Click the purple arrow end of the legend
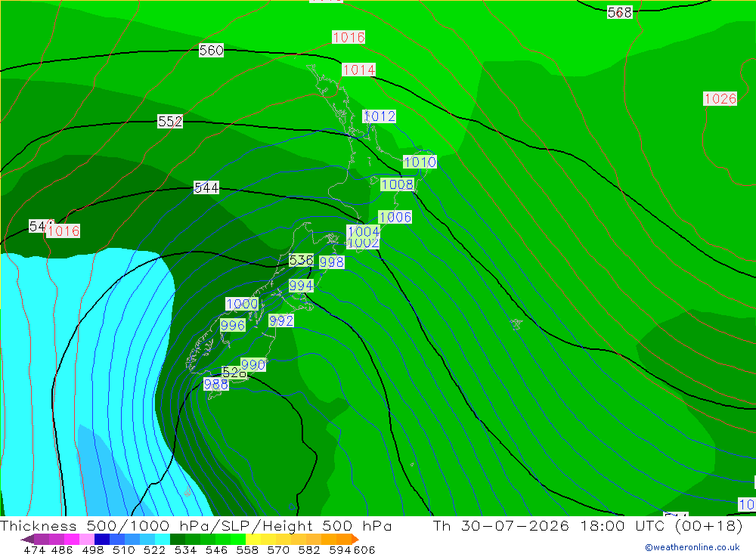This screenshot has height=554, width=756. pos(26,539)
